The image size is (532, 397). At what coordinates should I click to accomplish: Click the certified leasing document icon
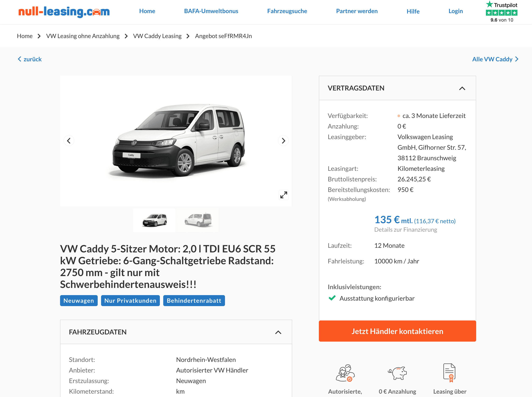pos(450,373)
